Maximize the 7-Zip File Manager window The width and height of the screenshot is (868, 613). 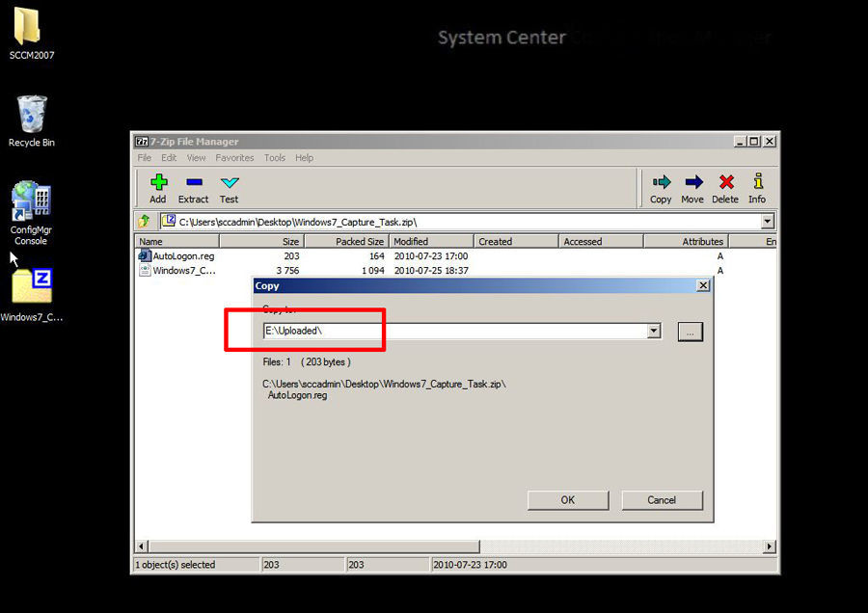pos(754,141)
